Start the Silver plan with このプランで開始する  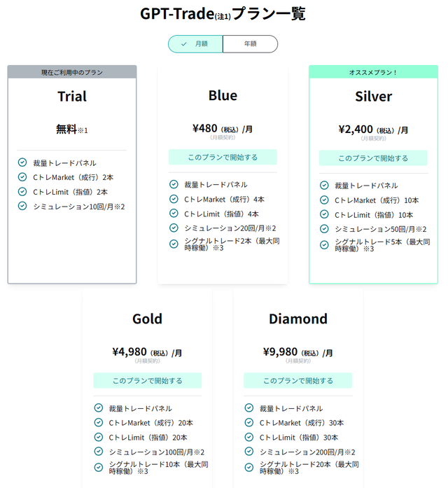coord(373,158)
